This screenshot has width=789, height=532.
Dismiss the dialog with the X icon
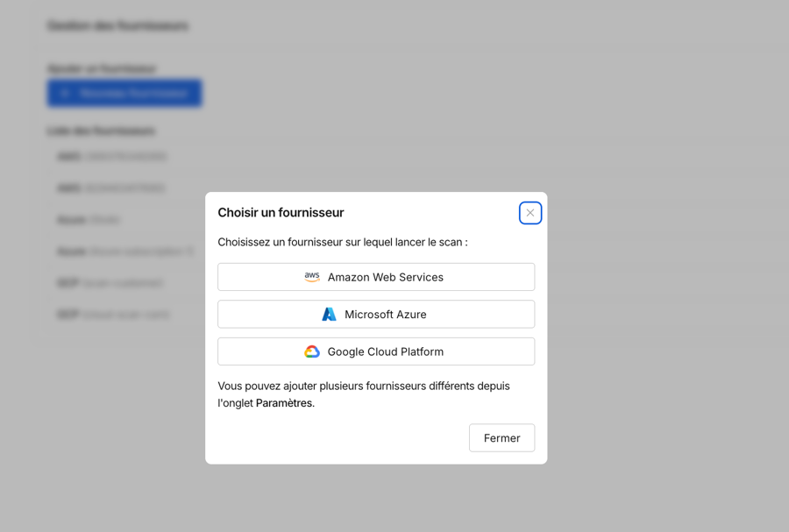[x=530, y=213]
